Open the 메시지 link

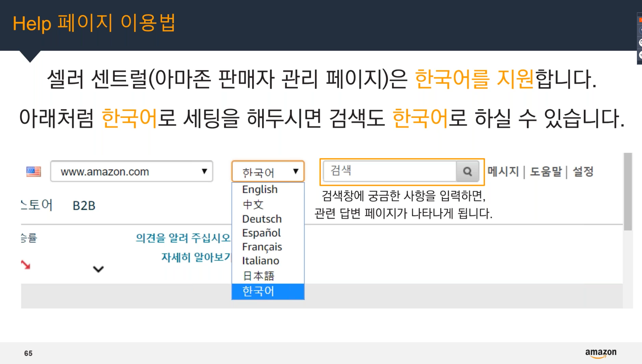click(503, 171)
